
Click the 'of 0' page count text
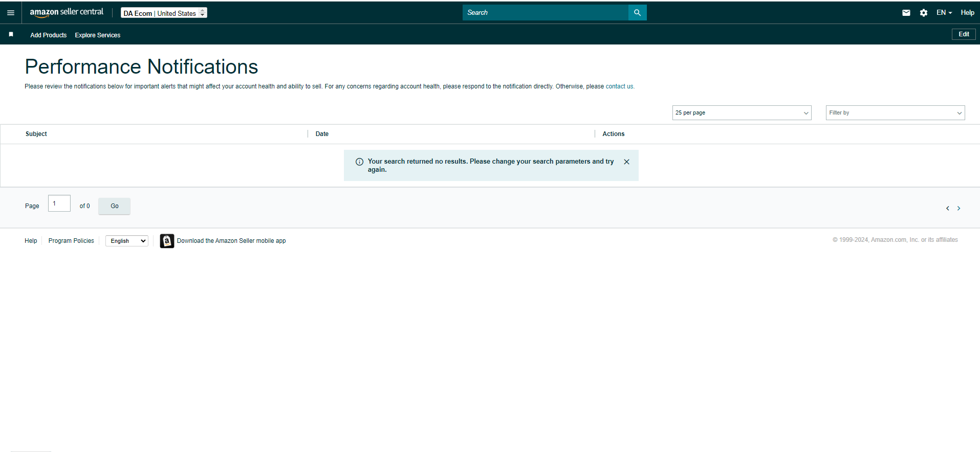click(x=84, y=206)
